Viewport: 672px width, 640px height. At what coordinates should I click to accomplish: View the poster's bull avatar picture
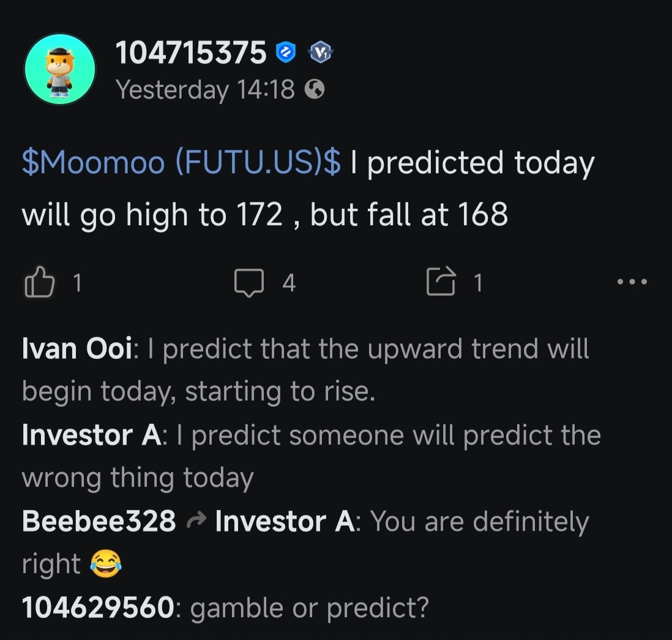(x=60, y=69)
